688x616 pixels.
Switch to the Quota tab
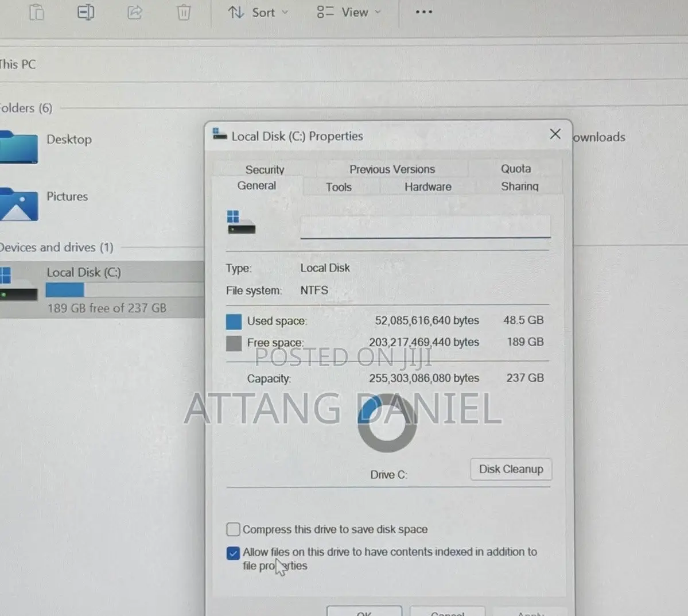point(516,169)
